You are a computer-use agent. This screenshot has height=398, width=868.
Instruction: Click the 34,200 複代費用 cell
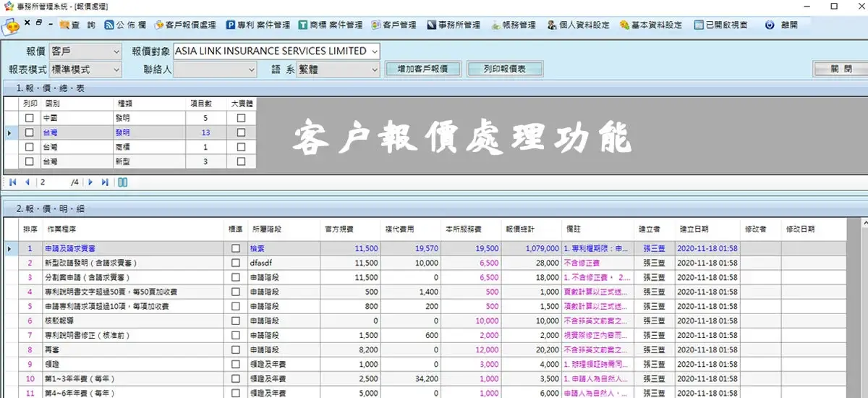[411, 378]
